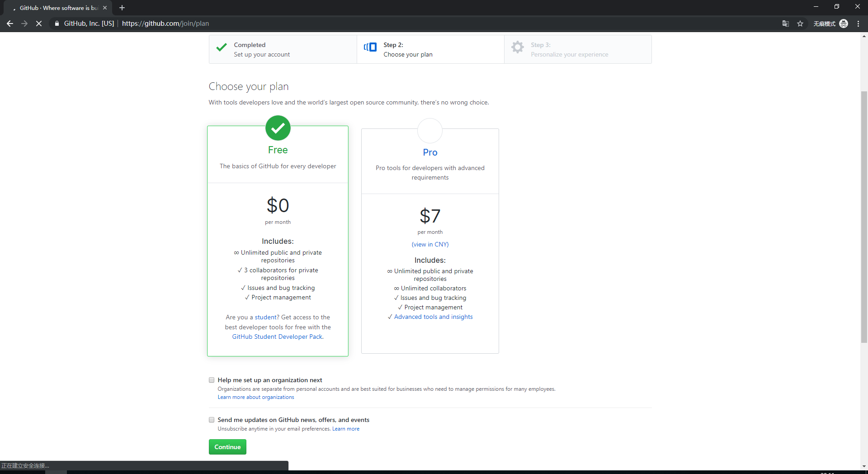Click the page vertical scrollbar thumb
The image size is (868, 474).
864,217
